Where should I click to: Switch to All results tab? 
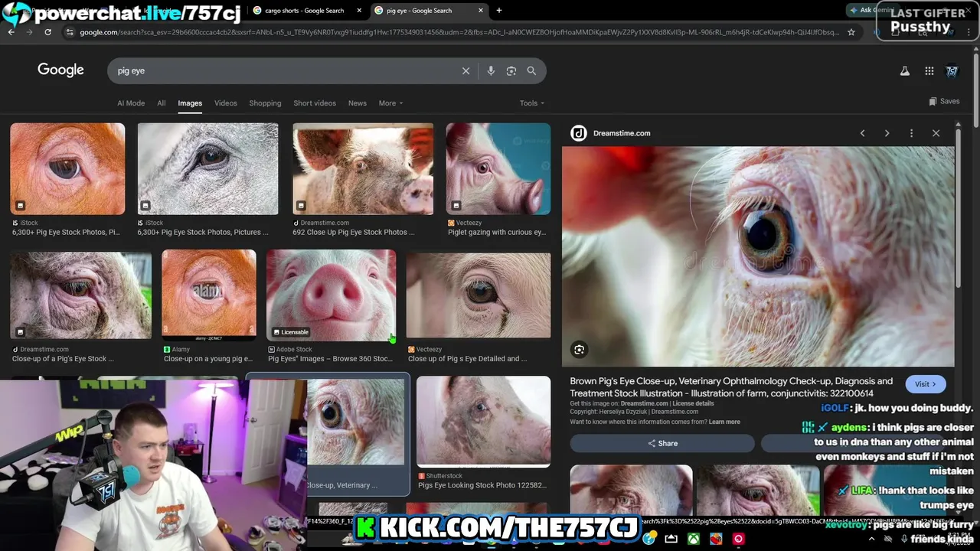pos(162,103)
